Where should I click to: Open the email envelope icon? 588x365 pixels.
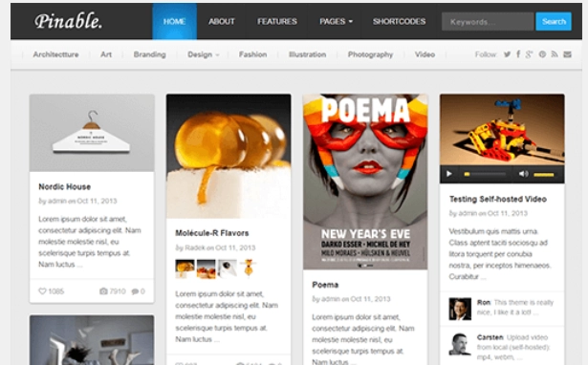[567, 54]
